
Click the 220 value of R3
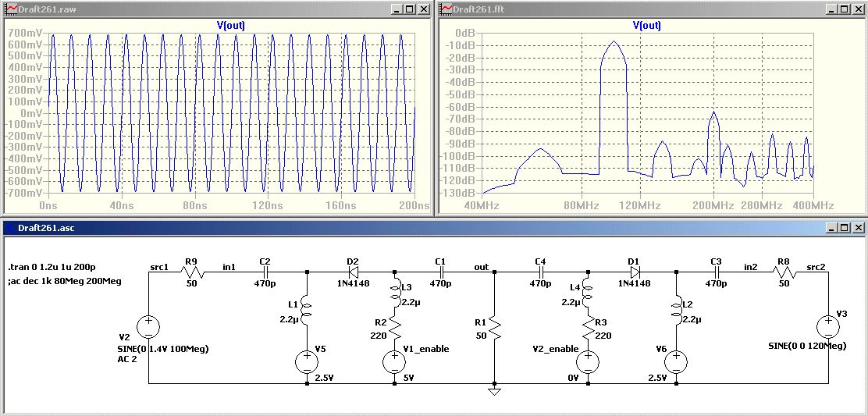pos(603,335)
